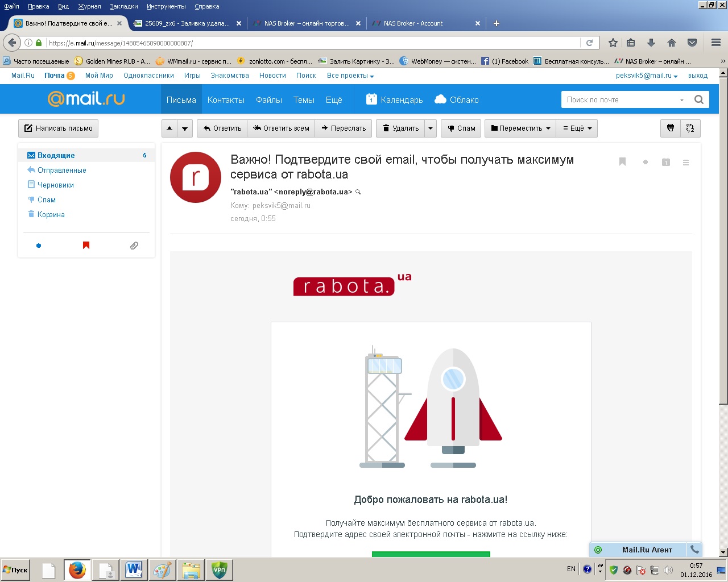
Task: Open the Корзина folder
Action: click(x=51, y=214)
